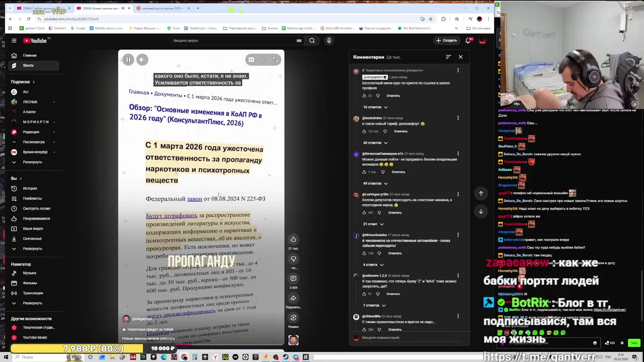Bookmark this page with the star
This screenshot has height=362, width=644.
click(431, 19)
